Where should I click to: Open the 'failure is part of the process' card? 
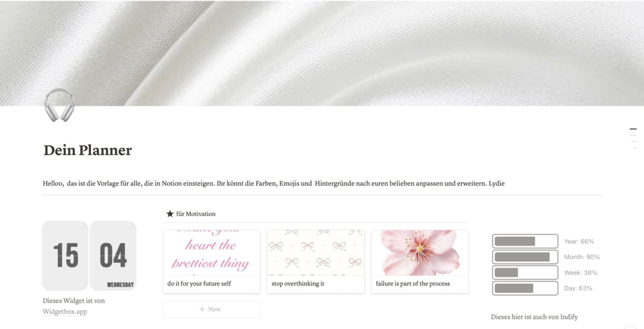coord(420,262)
